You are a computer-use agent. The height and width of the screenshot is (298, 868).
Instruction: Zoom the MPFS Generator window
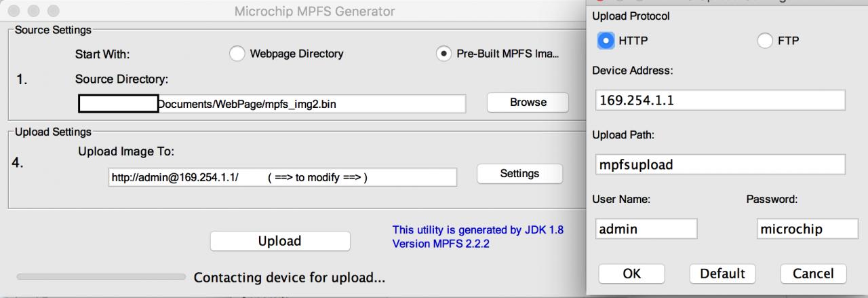pos(52,12)
